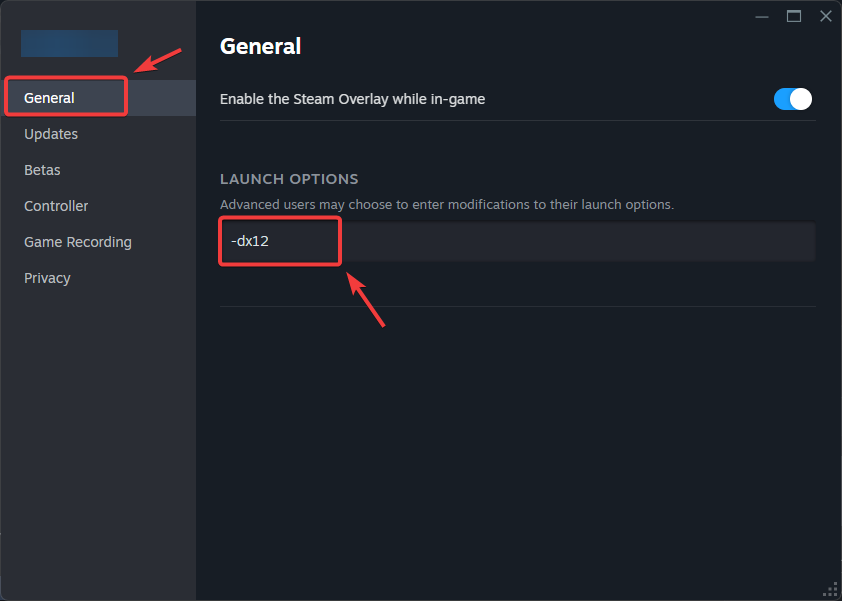Close the game properties window
This screenshot has height=601, width=842.
coord(825,16)
